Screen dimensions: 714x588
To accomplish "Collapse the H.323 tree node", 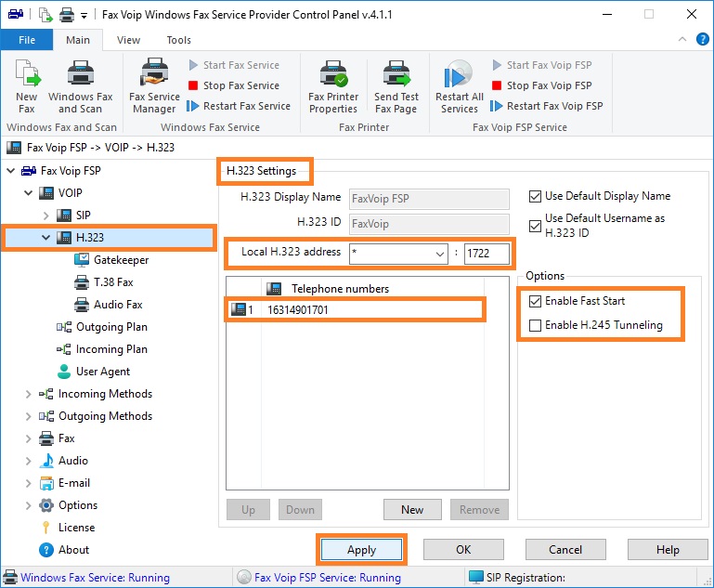I will tap(46, 238).
